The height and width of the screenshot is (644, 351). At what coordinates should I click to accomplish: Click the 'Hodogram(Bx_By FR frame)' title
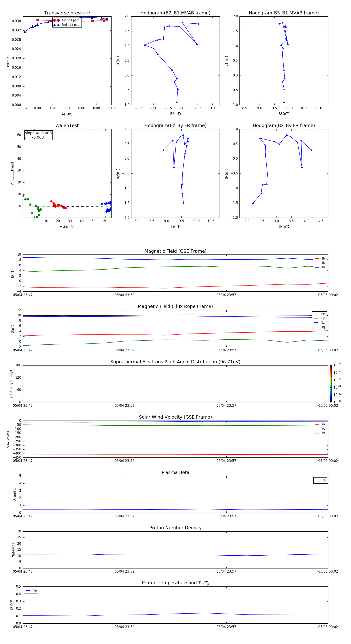pyautogui.click(x=284, y=125)
